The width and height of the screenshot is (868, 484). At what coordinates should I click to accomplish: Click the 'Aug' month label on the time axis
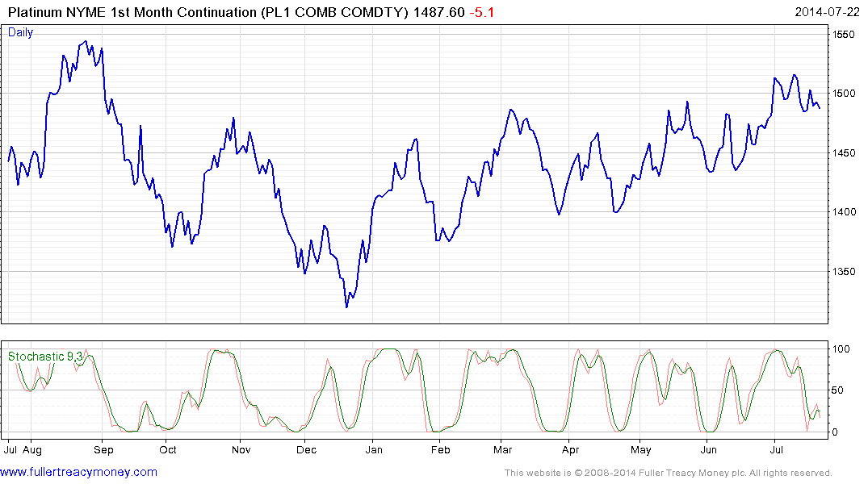tap(32, 450)
